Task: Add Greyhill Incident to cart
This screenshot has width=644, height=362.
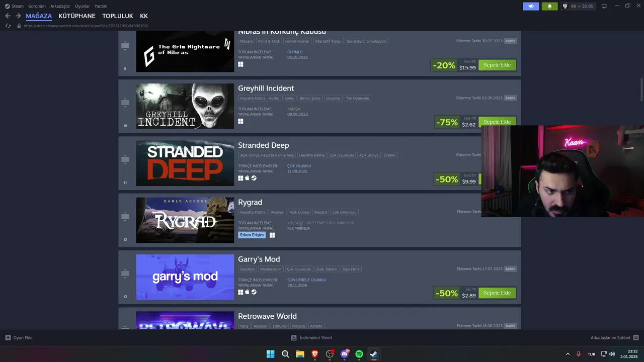Action: 497,122
